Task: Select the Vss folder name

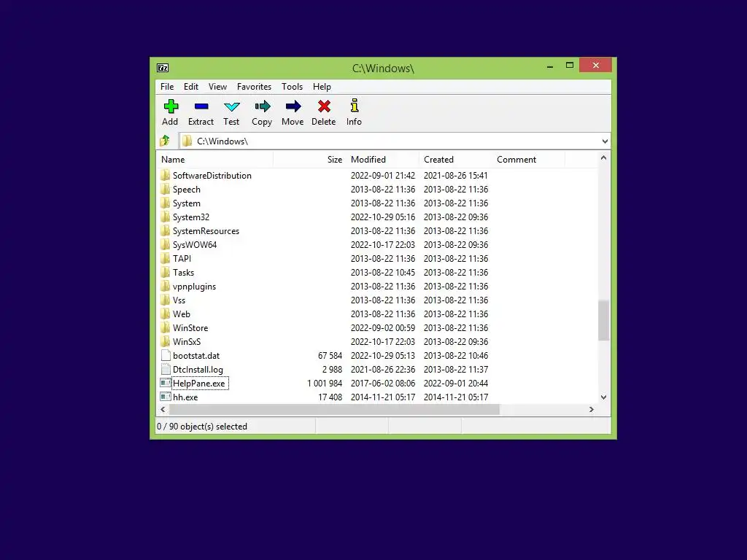Action: click(179, 300)
